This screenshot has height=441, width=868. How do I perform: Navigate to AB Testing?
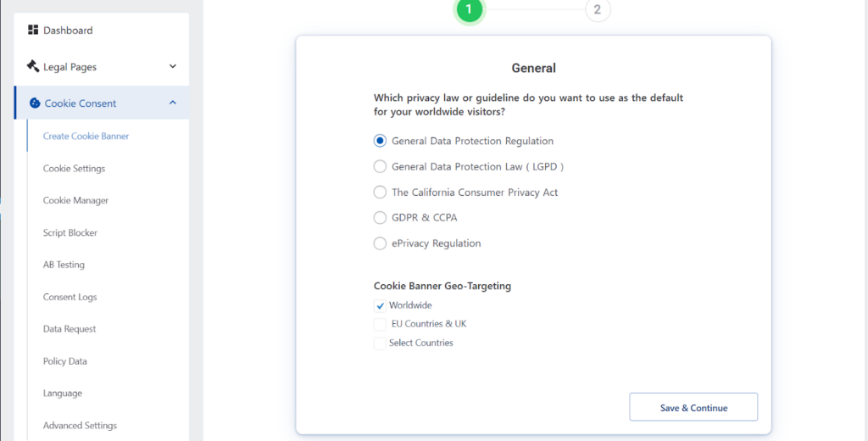(x=64, y=265)
